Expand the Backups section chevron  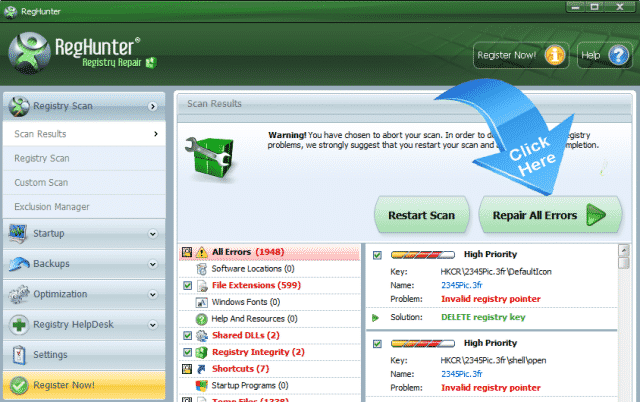point(152,264)
